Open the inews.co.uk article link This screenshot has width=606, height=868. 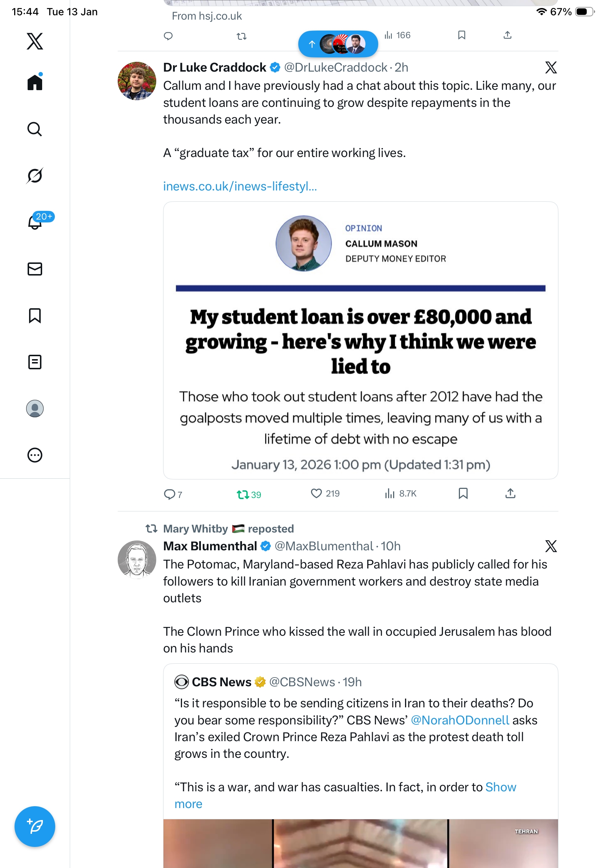coord(240,186)
